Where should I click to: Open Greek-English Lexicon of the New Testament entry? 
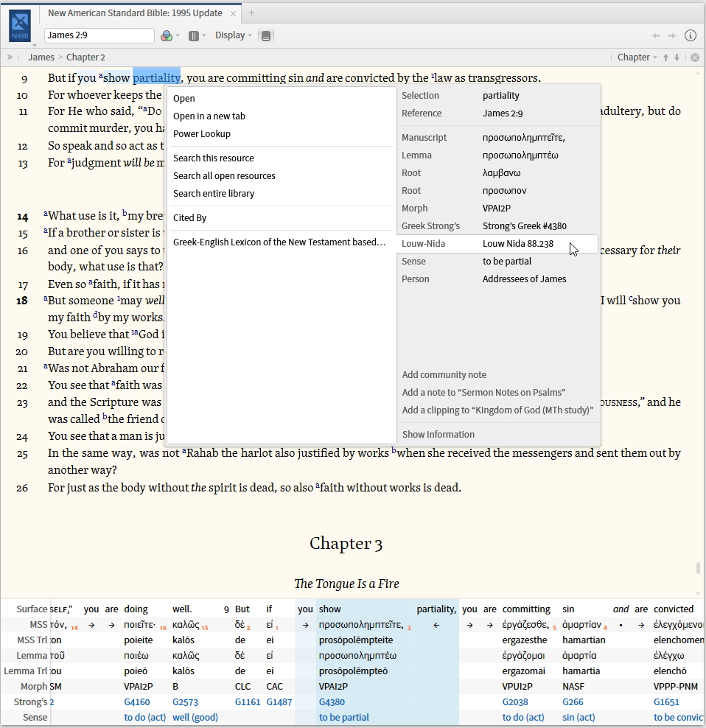(x=279, y=242)
